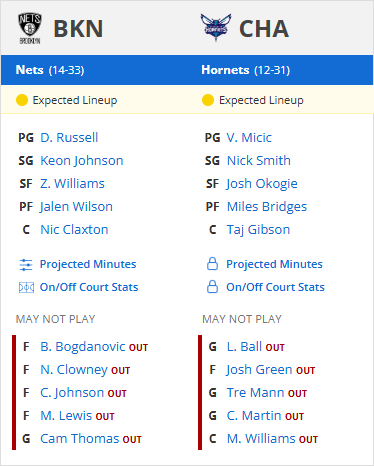Click the BKN team abbreviation title
Image resolution: width=374 pixels, height=466 pixels.
pos(78,29)
